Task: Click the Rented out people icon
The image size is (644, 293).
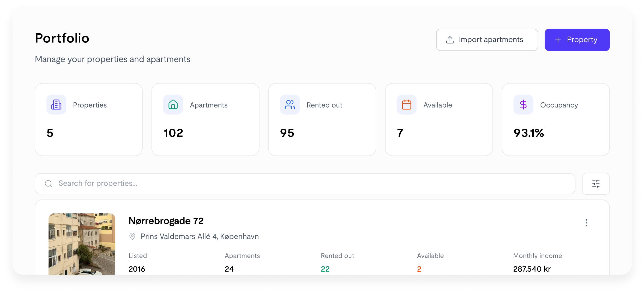Action: [x=290, y=105]
